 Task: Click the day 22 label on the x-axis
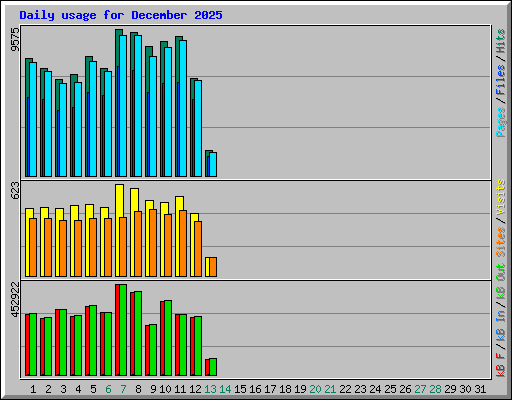pos(345,389)
